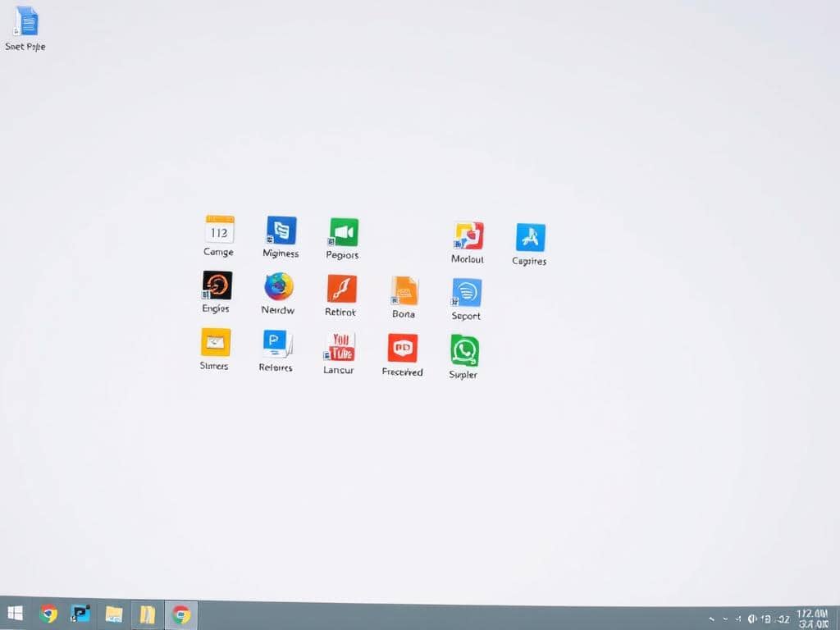Open the taskbar clock and date
The width and height of the screenshot is (840, 630).
point(812,619)
